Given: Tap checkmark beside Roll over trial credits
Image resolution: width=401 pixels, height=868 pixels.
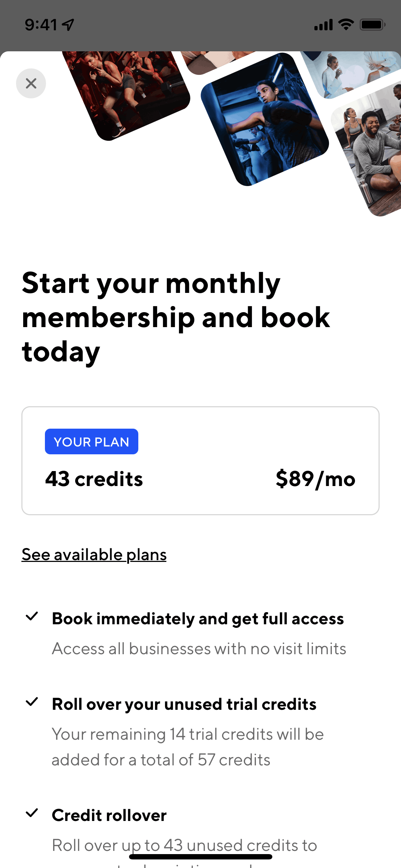Looking at the screenshot, I should [x=32, y=702].
